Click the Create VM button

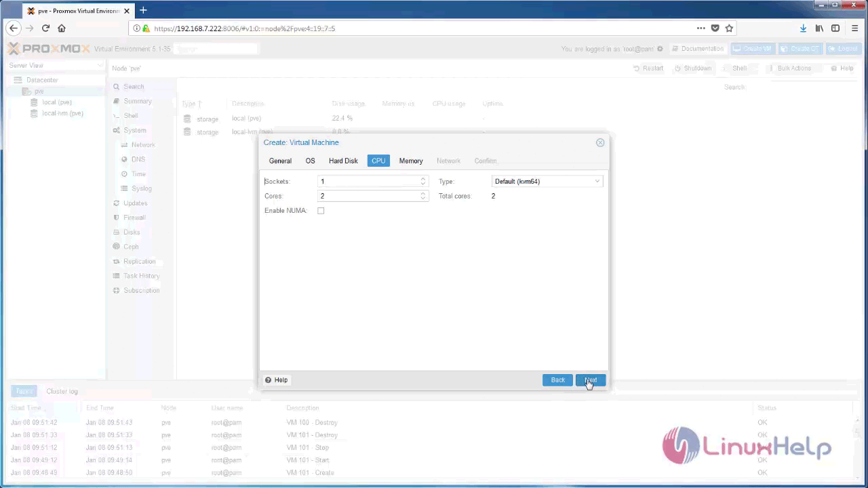753,49
